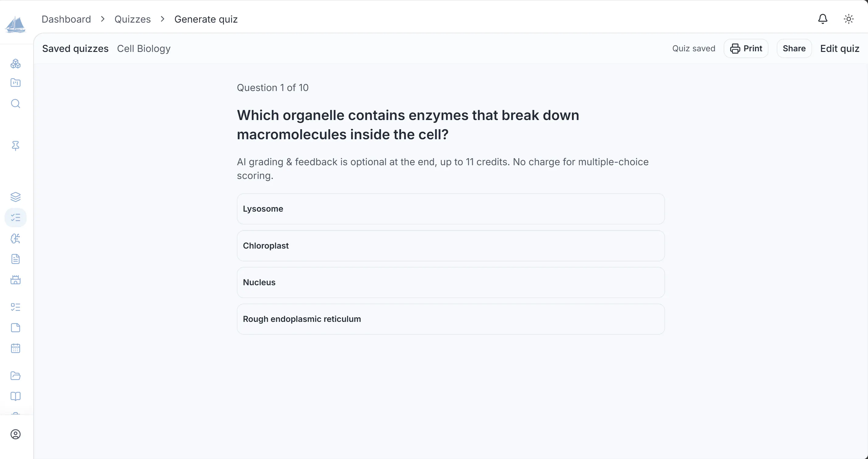This screenshot has height=459, width=868.
Task: Open the Saved quizzes tab
Action: (75, 49)
